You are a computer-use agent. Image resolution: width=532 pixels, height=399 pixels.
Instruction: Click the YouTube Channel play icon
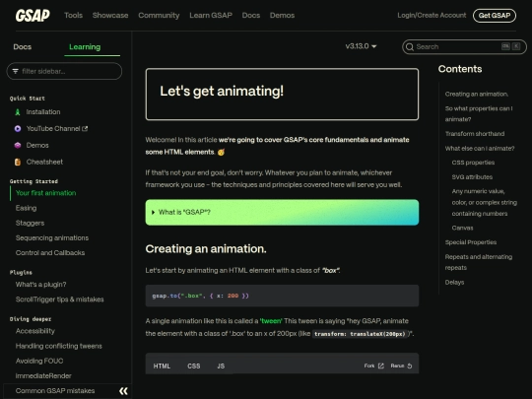coord(18,129)
